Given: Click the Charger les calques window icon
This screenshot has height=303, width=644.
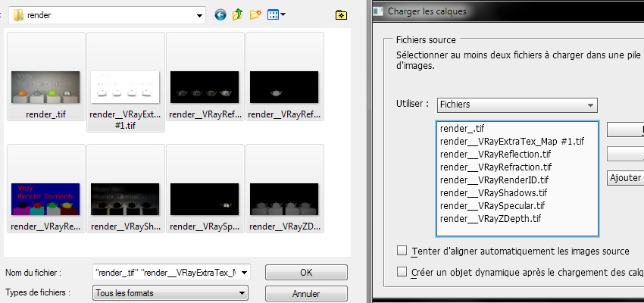Looking at the screenshot, I should [378, 11].
